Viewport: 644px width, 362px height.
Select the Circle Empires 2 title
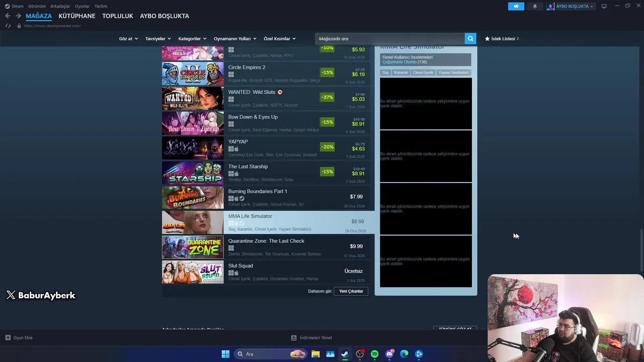coord(247,67)
